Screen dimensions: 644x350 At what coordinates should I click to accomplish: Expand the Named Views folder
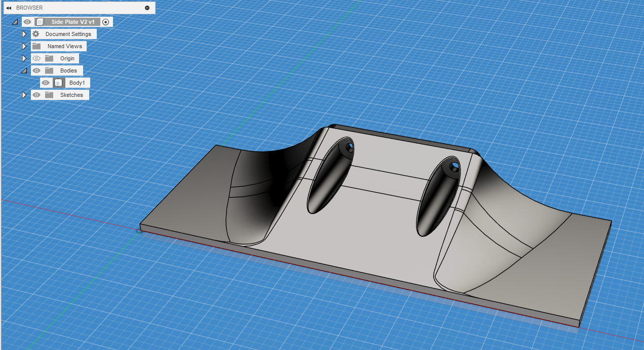[24, 46]
